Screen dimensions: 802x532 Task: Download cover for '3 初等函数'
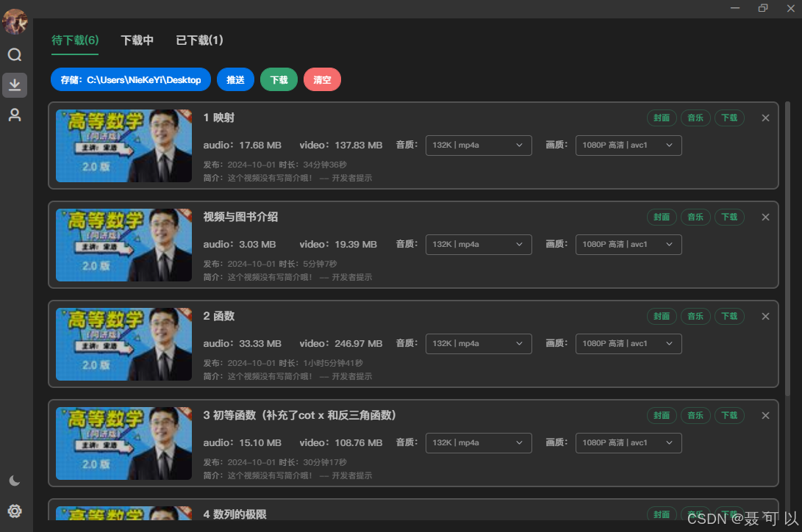[662, 415]
